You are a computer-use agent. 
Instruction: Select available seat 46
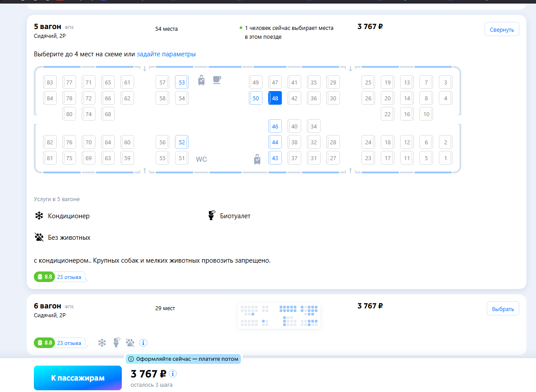pyautogui.click(x=275, y=126)
